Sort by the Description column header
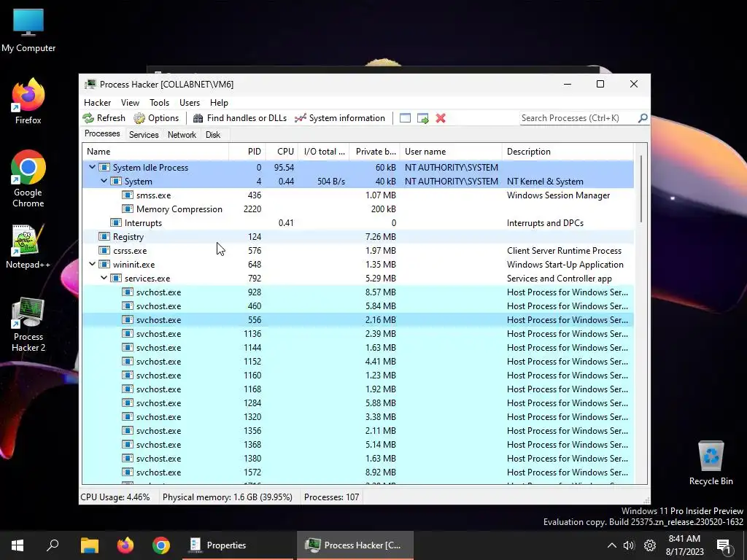Image resolution: width=747 pixels, height=560 pixels. coord(568,152)
